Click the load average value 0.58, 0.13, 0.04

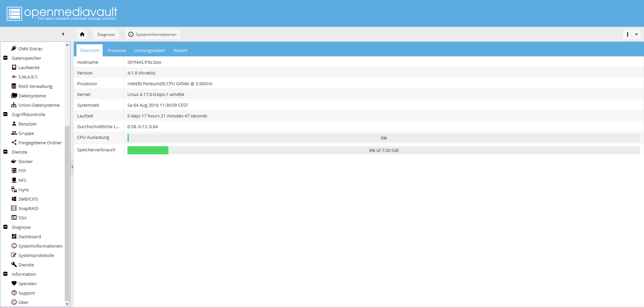tap(143, 126)
